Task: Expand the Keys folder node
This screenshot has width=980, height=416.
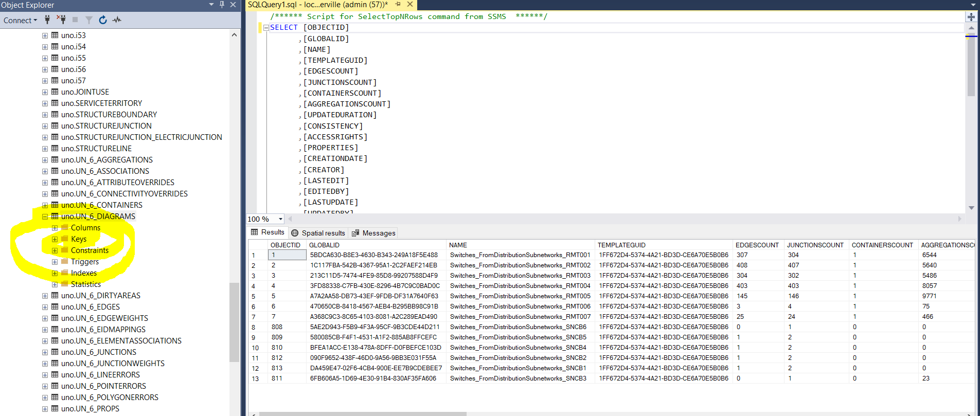Action: coord(55,239)
